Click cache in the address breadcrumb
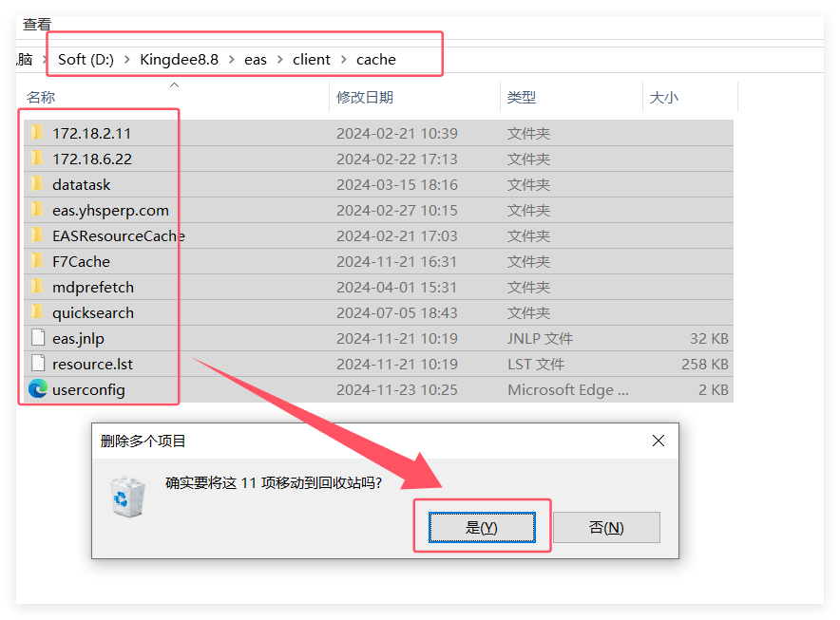This screenshot has width=840, height=620. tap(376, 60)
